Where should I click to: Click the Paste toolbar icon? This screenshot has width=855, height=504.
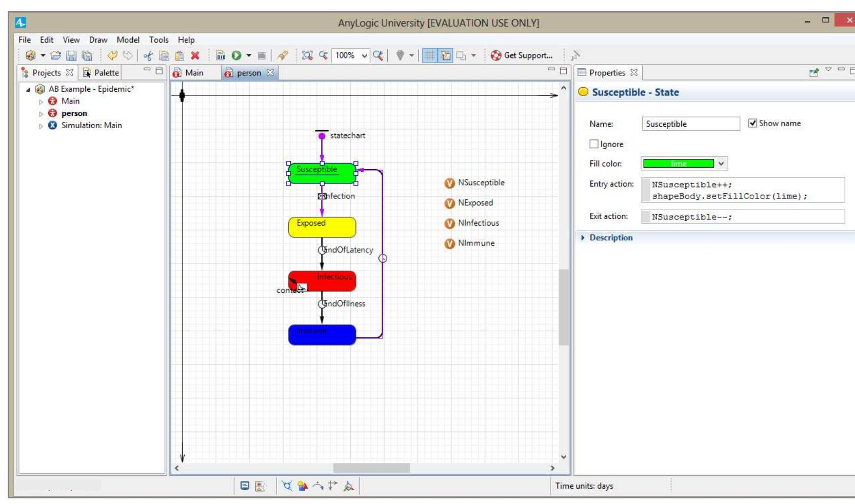click(180, 55)
